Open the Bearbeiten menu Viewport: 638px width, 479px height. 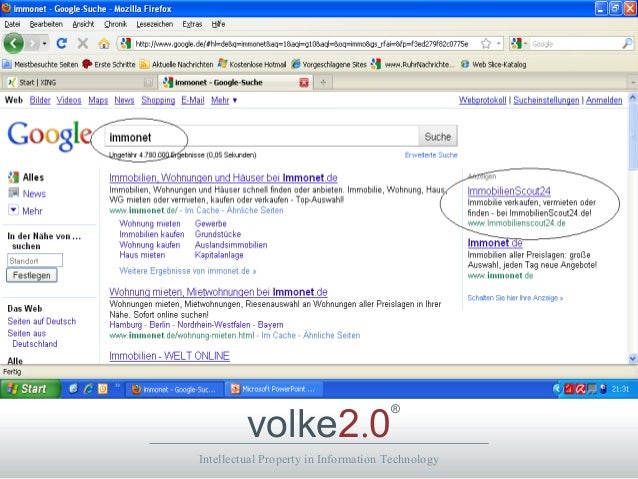point(46,24)
